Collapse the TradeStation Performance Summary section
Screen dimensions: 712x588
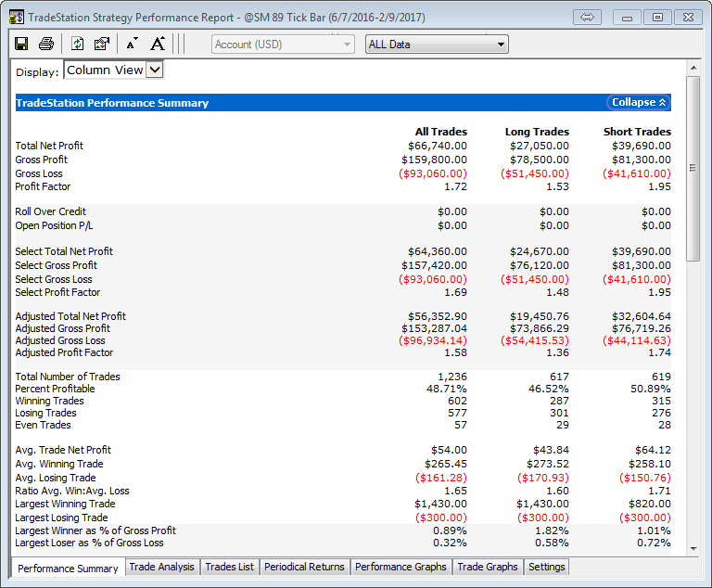[639, 103]
